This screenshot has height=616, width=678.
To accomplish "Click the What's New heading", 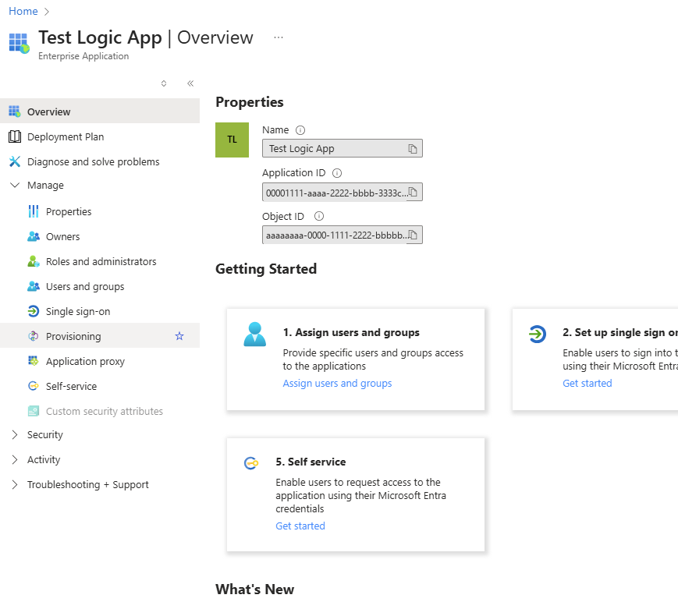I will pyautogui.click(x=254, y=589).
